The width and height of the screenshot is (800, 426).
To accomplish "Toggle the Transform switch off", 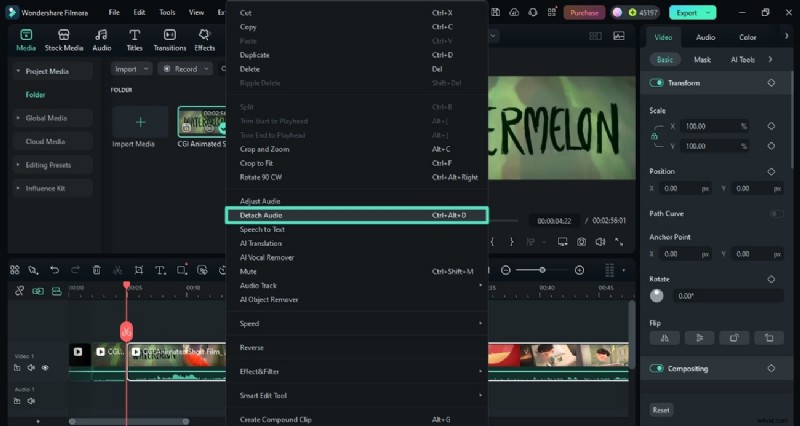I will [657, 83].
